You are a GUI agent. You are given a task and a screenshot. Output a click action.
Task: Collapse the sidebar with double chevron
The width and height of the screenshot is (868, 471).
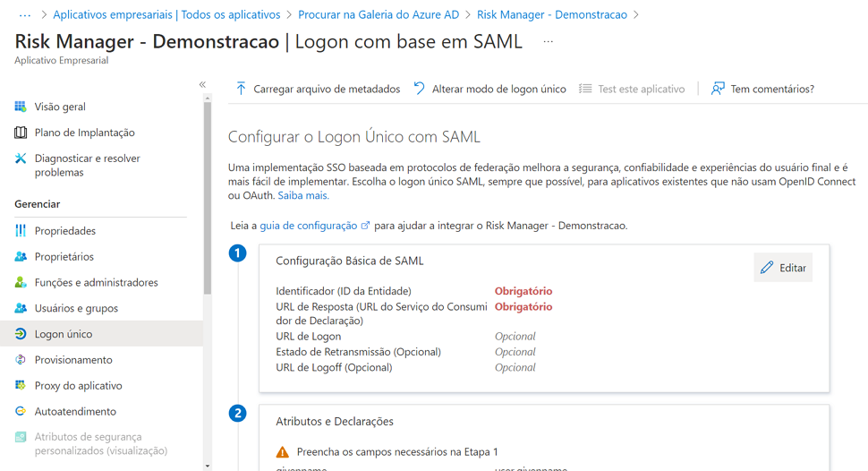(x=202, y=85)
